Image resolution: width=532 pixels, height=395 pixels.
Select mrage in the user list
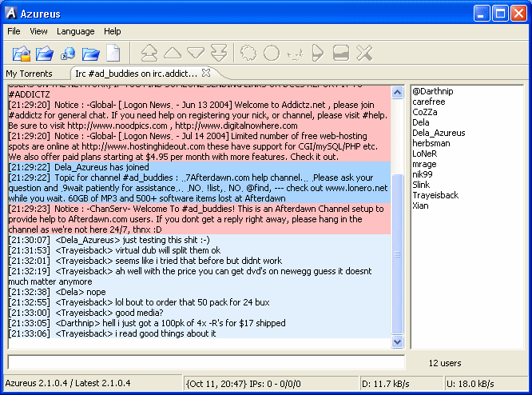point(424,164)
